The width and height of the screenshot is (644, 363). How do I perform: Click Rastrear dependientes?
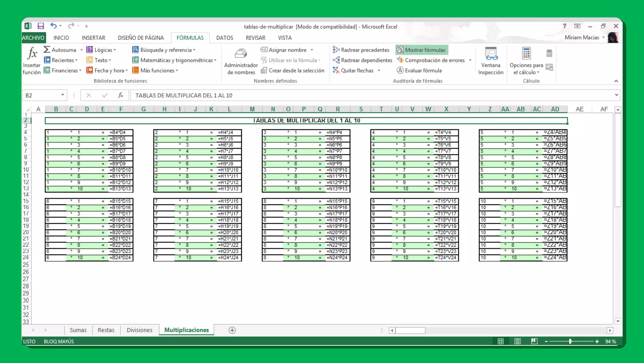pos(362,60)
